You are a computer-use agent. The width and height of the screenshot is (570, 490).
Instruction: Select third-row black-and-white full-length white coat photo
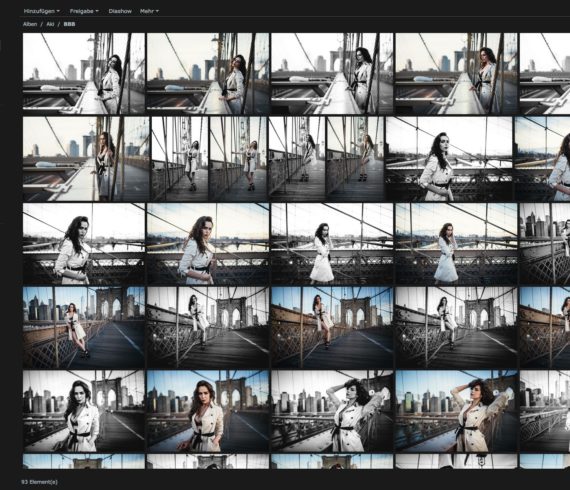332,244
